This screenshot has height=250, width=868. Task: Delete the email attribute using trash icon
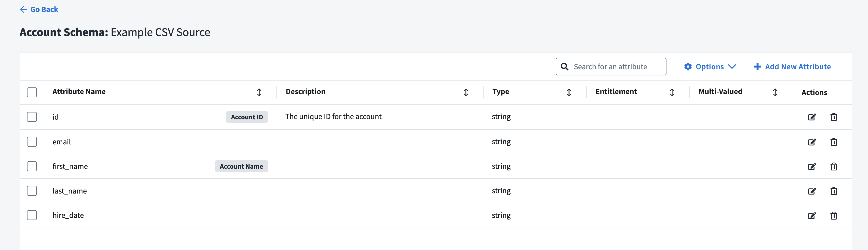point(834,142)
